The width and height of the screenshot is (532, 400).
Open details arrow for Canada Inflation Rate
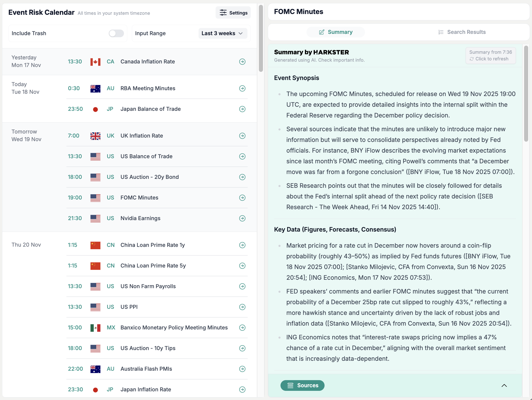coord(242,62)
